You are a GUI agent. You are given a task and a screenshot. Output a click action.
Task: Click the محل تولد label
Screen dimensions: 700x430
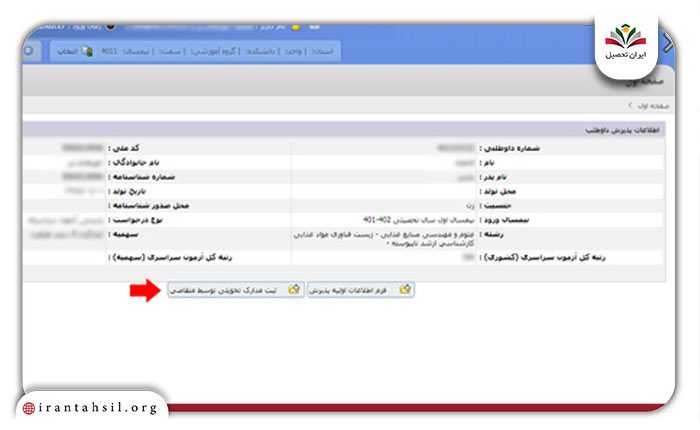click(x=497, y=191)
